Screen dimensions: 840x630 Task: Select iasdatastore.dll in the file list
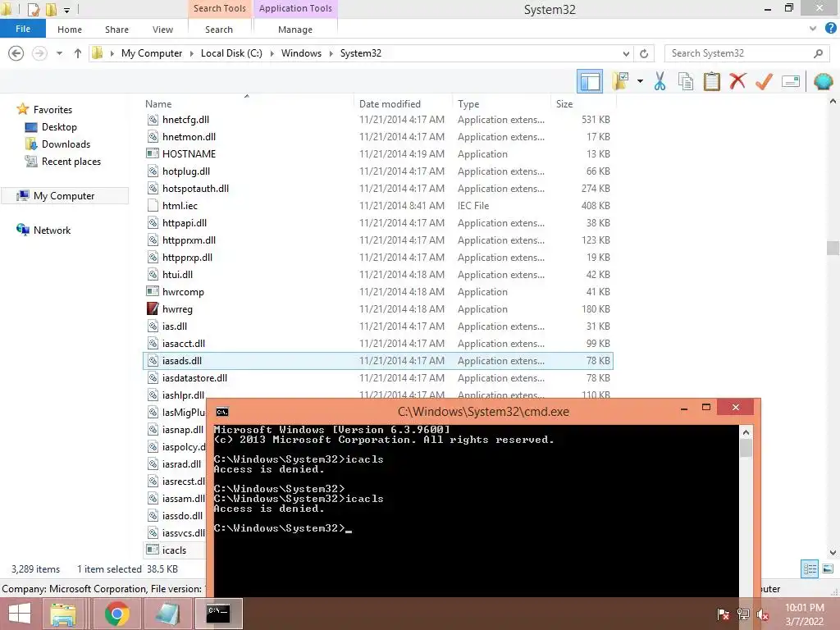pyautogui.click(x=378, y=378)
